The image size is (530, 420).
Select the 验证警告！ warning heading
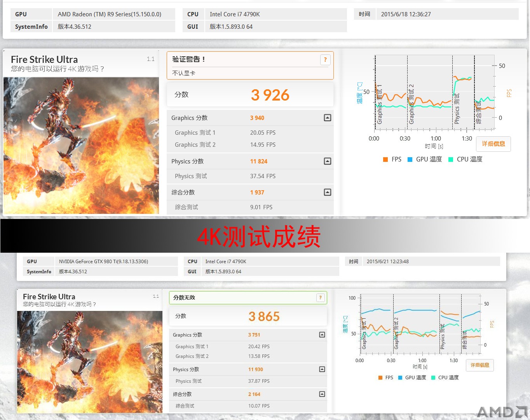click(189, 59)
